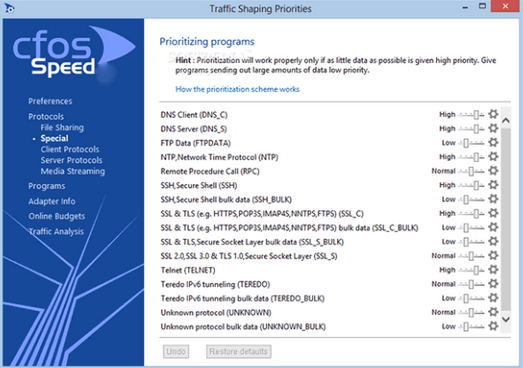Open File Sharing protocols section
Screen dimensions: 523x368
tap(62, 127)
